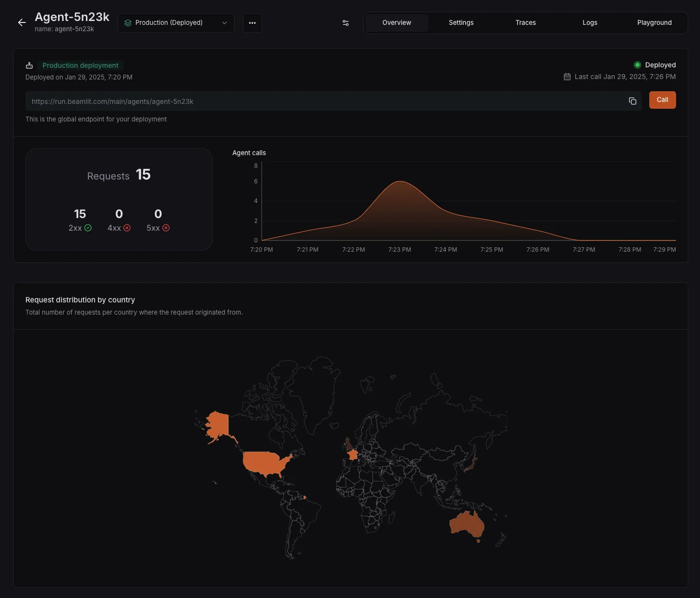Click the green check beside 2xx count
This screenshot has height=598, width=700.
[x=88, y=228]
